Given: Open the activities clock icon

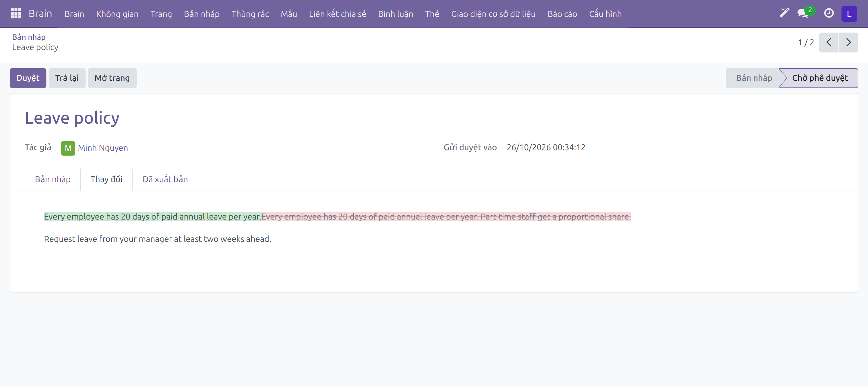Looking at the screenshot, I should coord(829,14).
